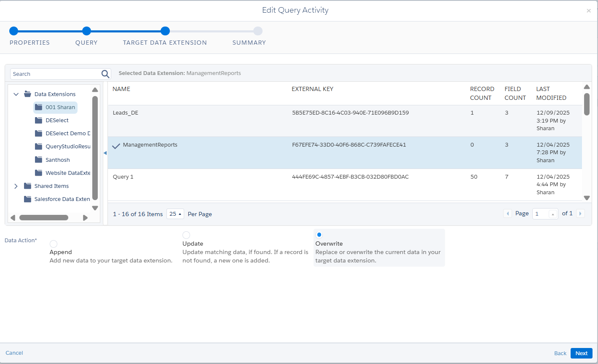Go to the Properties step
Viewport: 598px width, 364px height.
pyautogui.click(x=13, y=31)
